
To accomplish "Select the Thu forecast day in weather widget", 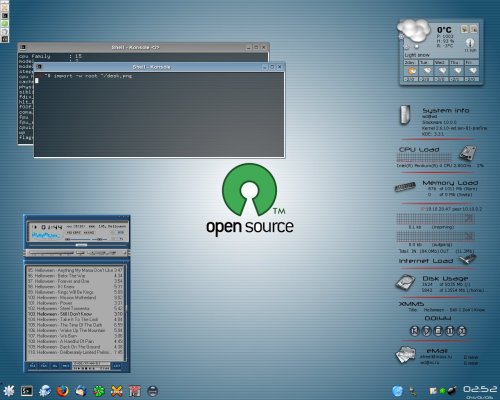I will click(x=456, y=71).
